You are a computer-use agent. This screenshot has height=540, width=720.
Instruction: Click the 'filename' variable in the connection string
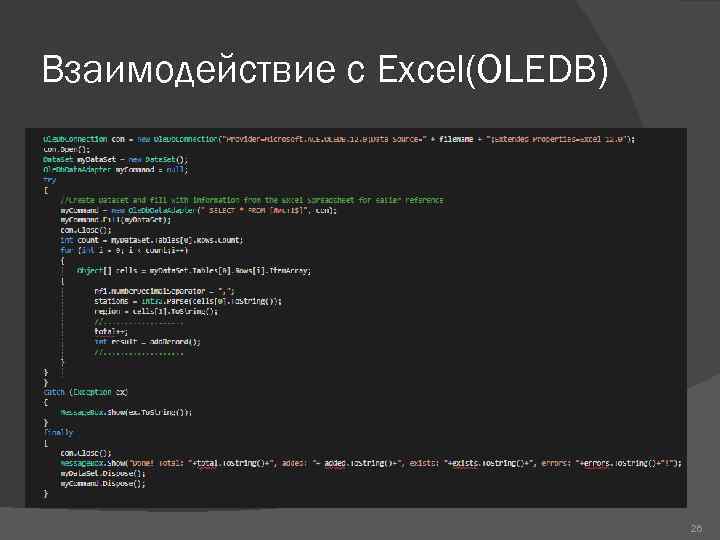pos(456,139)
